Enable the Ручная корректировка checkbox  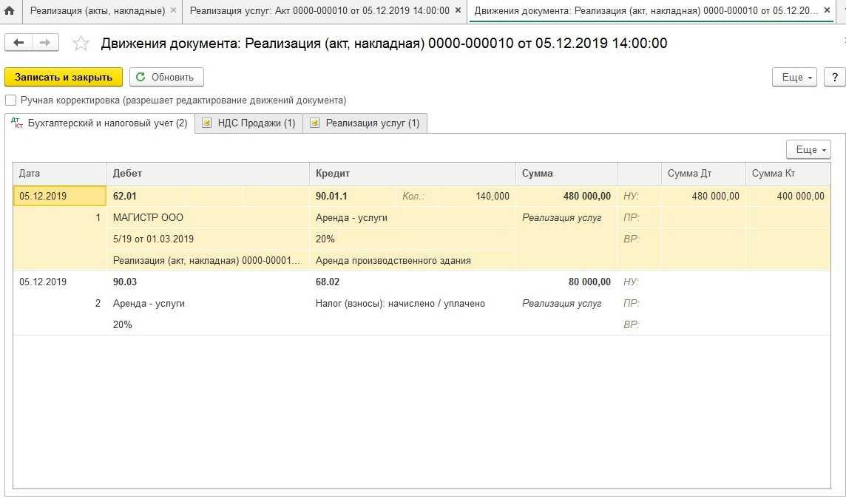pos(10,101)
